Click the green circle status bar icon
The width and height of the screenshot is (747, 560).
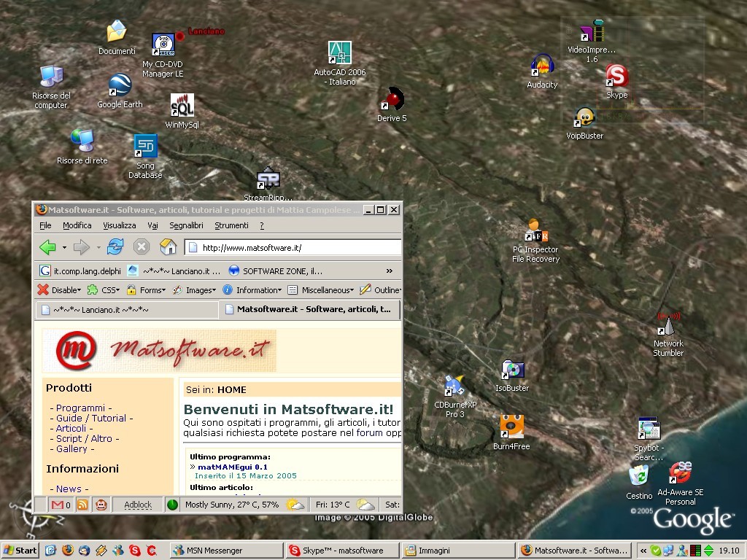(x=172, y=505)
